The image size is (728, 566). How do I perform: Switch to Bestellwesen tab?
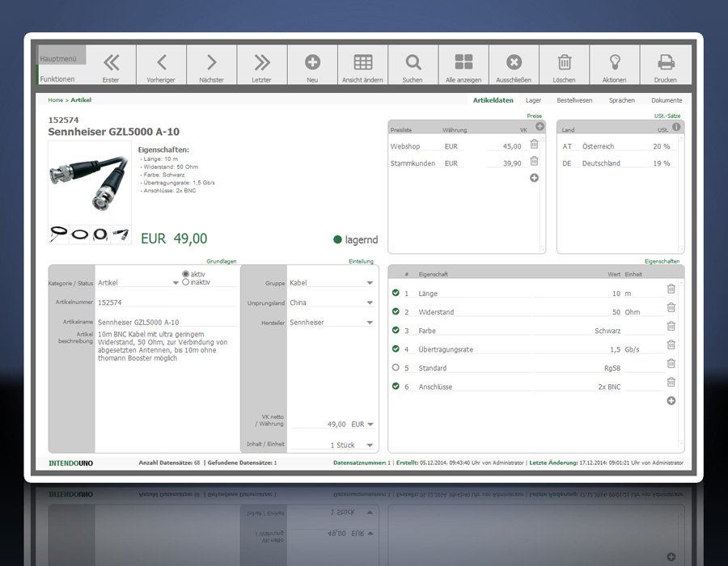click(x=574, y=100)
